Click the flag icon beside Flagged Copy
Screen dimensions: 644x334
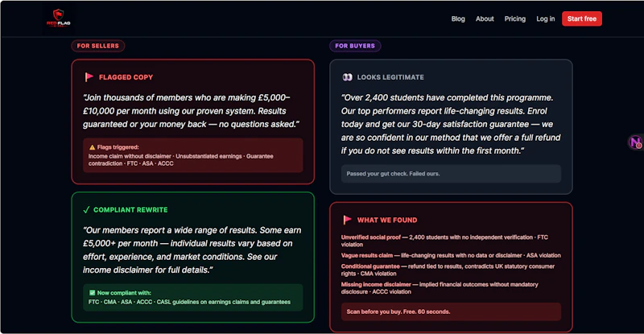[89, 76]
